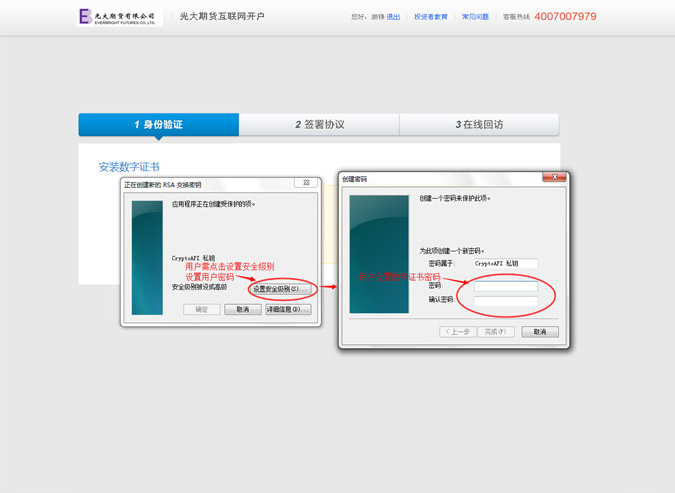This screenshot has width=675, height=493.
Task: Click the 安全级别被设成高级 text
Action: click(199, 287)
